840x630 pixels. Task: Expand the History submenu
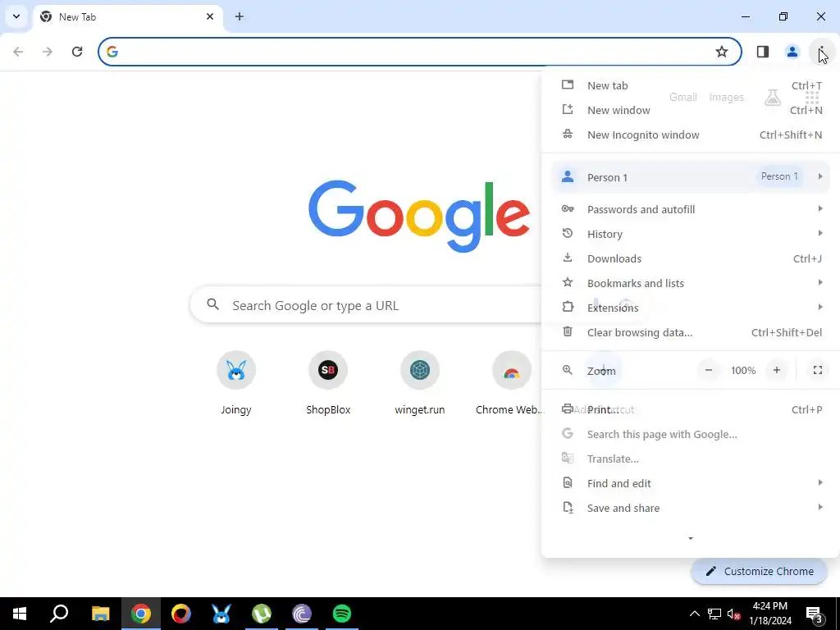691,234
